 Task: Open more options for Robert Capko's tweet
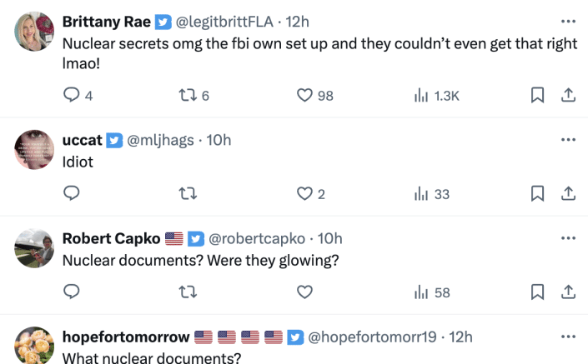(x=568, y=238)
